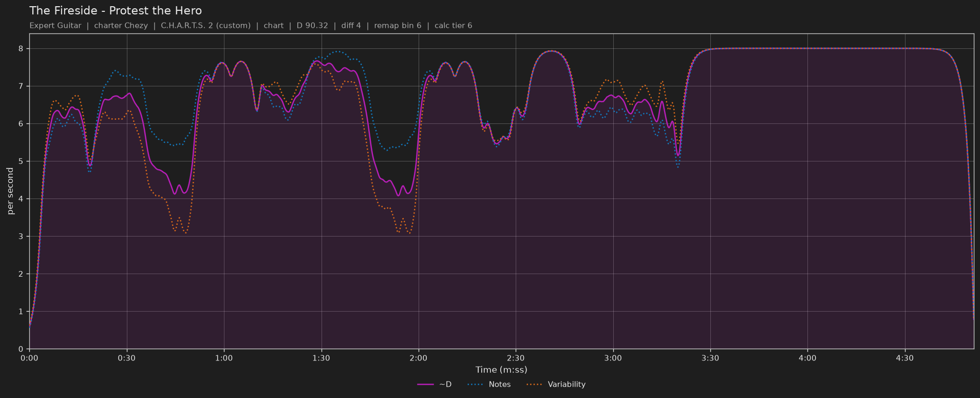Click the '4:30' x-axis tick label
The width and height of the screenshot is (980, 398).
[904, 358]
